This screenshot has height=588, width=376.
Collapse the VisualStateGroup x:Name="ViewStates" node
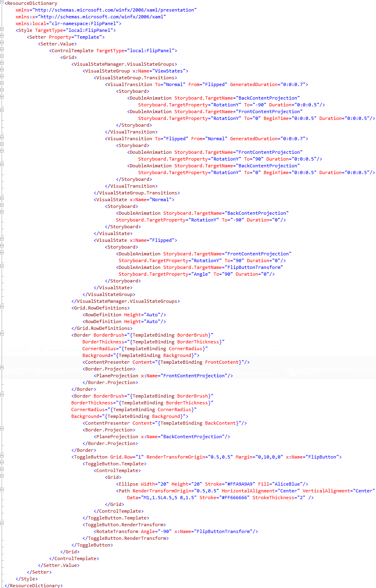click(2, 70)
